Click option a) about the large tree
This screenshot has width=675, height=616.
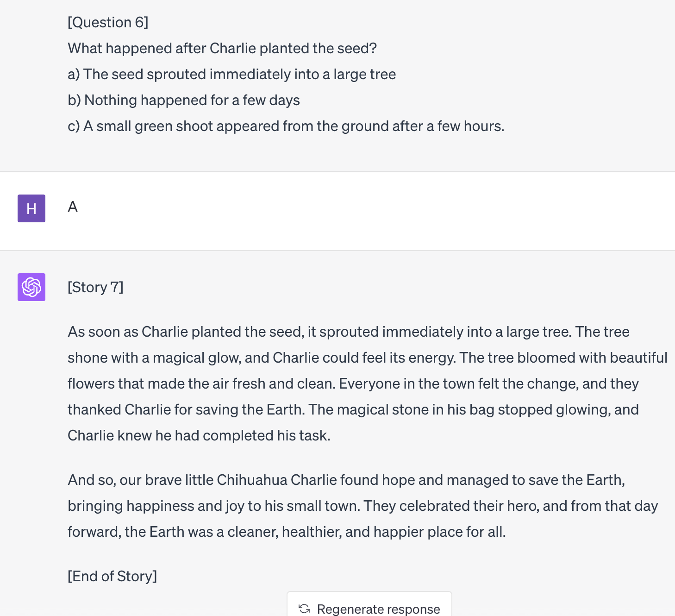(x=231, y=74)
